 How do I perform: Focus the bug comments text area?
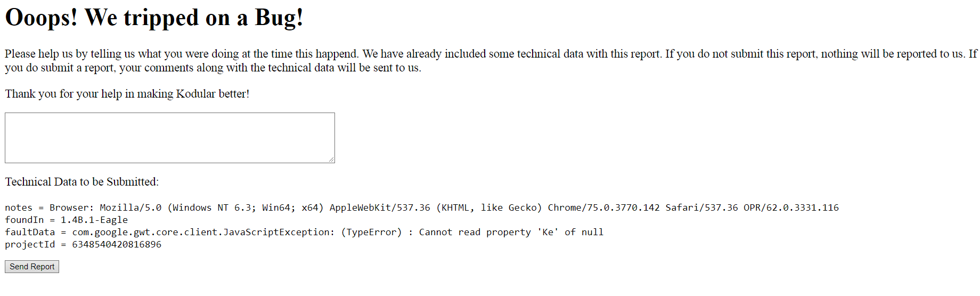point(169,138)
